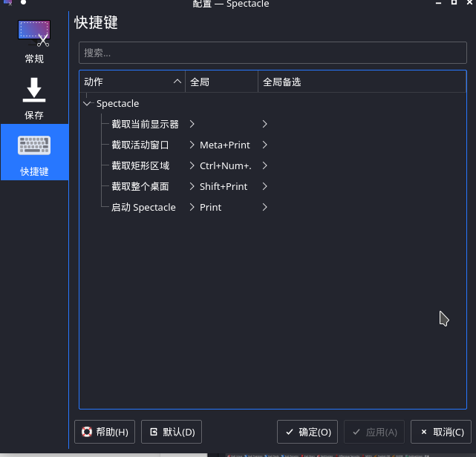476x457 pixels.
Task: Collapse the Spectacle tree group
Action: (87, 104)
